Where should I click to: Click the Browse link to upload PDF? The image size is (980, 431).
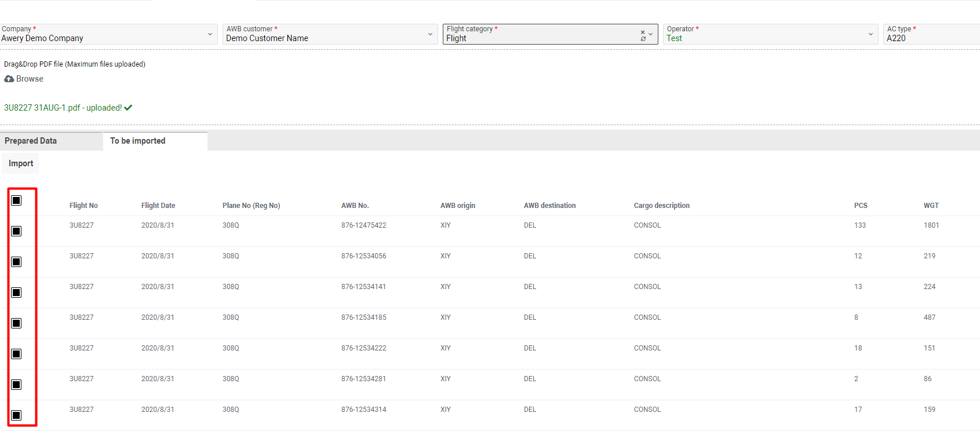[x=30, y=79]
